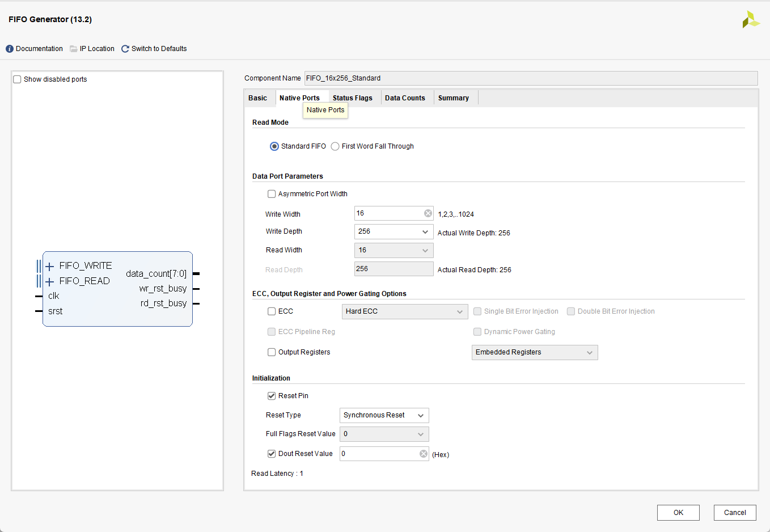This screenshot has height=532, width=770.
Task: Click the Switch to Defaults refresh icon
Action: coord(125,49)
